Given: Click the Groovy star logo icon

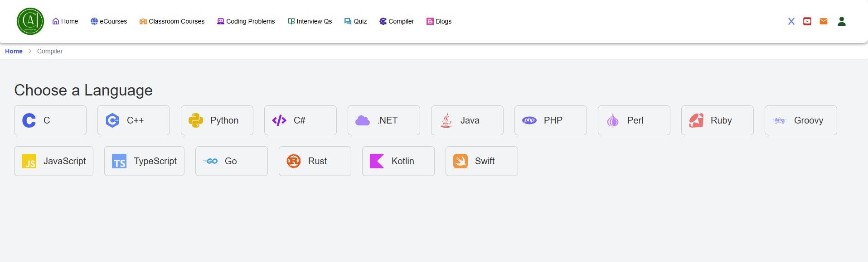Looking at the screenshot, I should click(780, 120).
